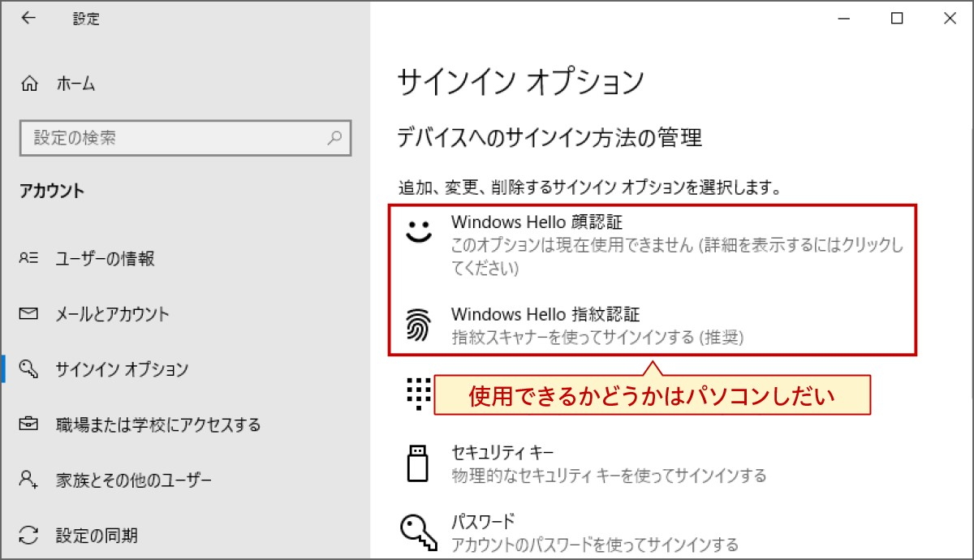Click the メールとアカウント envelope icon

28,314
